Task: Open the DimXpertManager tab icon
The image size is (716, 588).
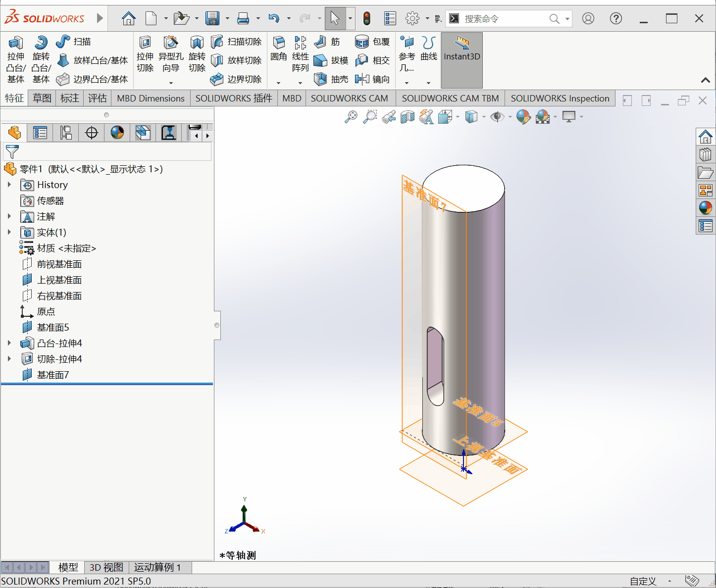Action: pos(92,133)
